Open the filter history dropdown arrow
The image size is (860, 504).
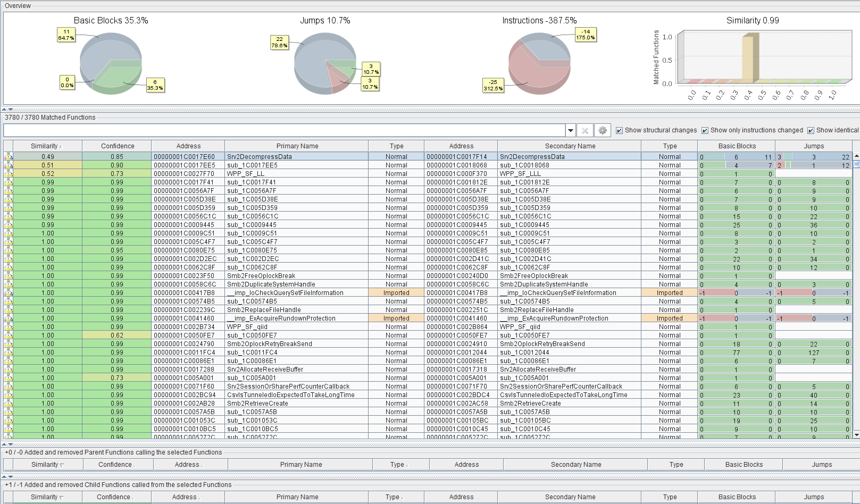[571, 130]
